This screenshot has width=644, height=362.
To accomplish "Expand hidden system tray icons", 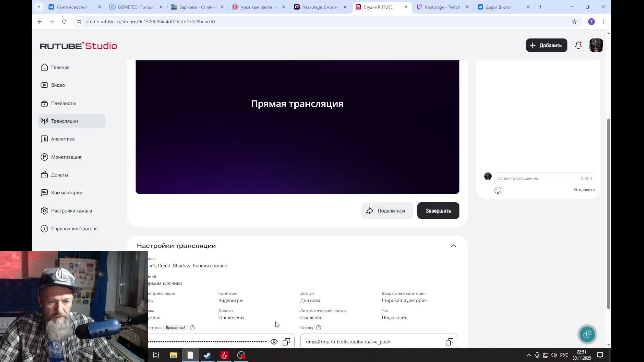I will (x=529, y=355).
